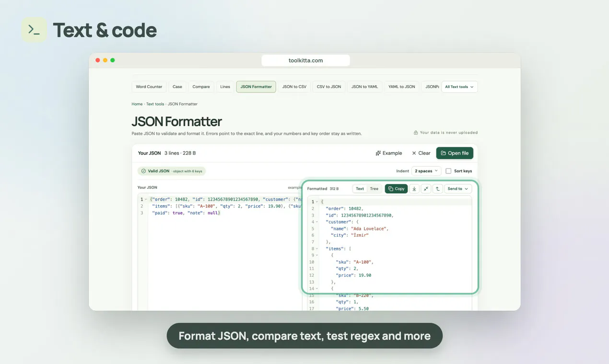Expand the Send to dropdown
This screenshot has height=364, width=609.
click(458, 189)
